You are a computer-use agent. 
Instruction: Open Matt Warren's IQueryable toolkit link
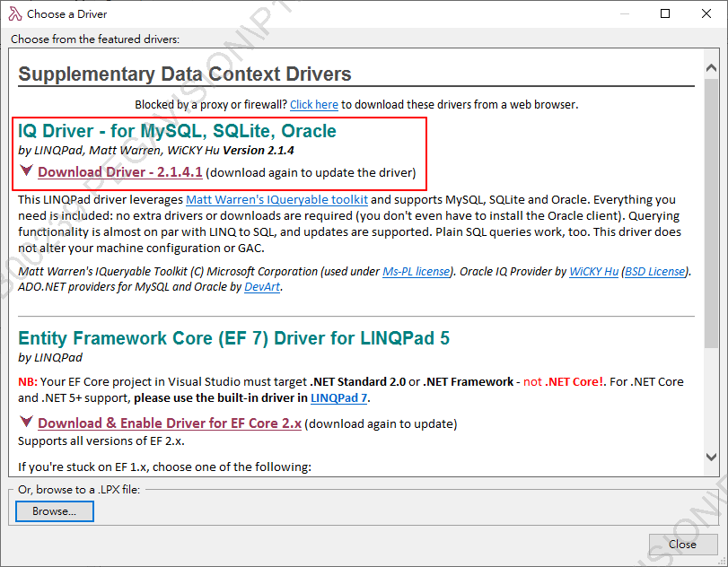pos(276,199)
